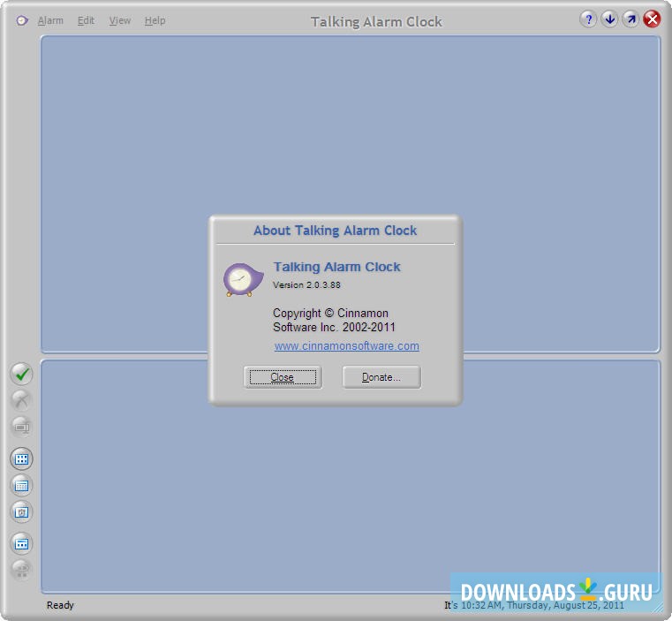Click the Copyright © Cinnamon Software text
Screen dimensions: 672x621
(x=334, y=321)
